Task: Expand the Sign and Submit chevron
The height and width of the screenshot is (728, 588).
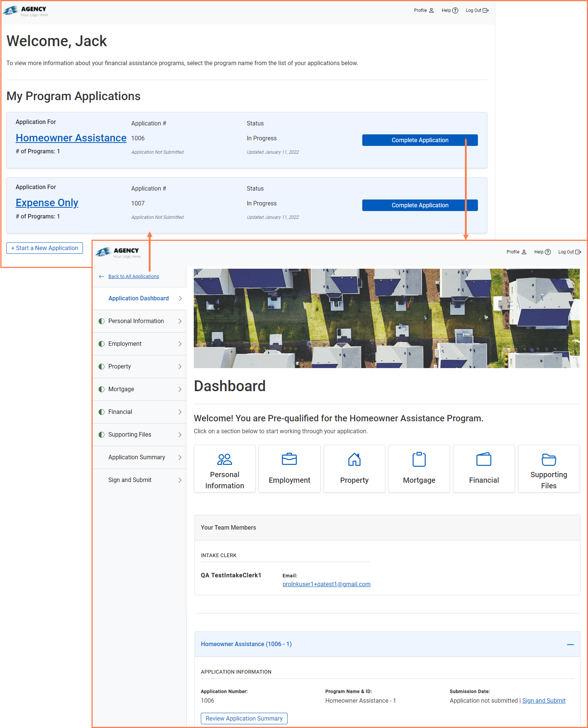Action: coord(180,480)
